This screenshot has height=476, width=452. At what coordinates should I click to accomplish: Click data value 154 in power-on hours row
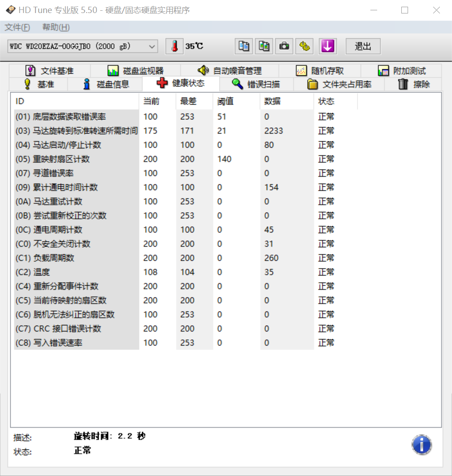tap(271, 187)
